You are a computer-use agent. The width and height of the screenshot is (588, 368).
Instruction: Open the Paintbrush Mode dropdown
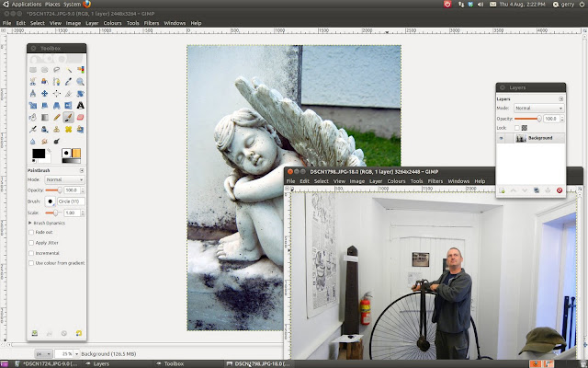tap(64, 179)
